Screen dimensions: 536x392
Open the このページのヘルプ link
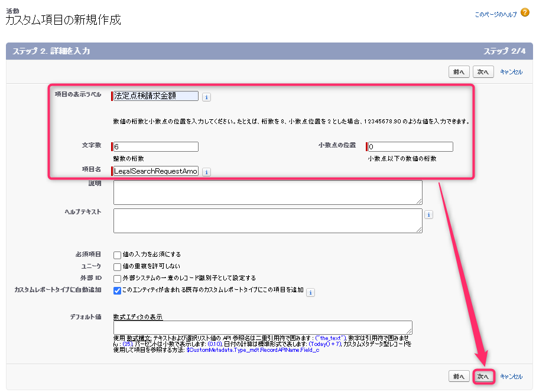click(x=496, y=14)
